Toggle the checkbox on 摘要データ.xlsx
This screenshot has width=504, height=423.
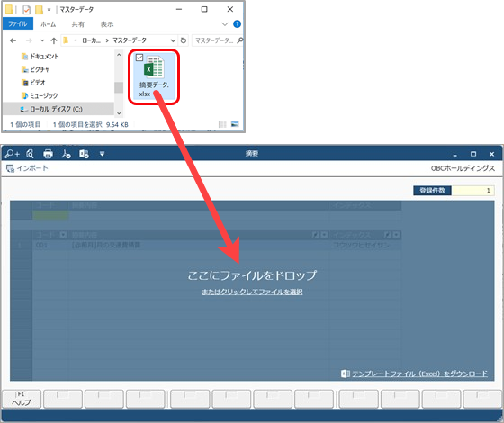pyautogui.click(x=139, y=58)
